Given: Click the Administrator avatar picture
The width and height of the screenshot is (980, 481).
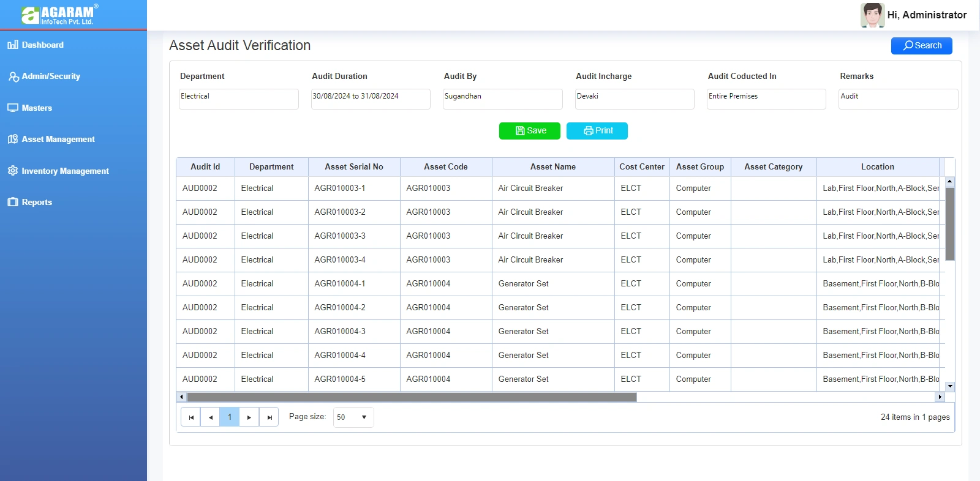Looking at the screenshot, I should click(x=872, y=15).
